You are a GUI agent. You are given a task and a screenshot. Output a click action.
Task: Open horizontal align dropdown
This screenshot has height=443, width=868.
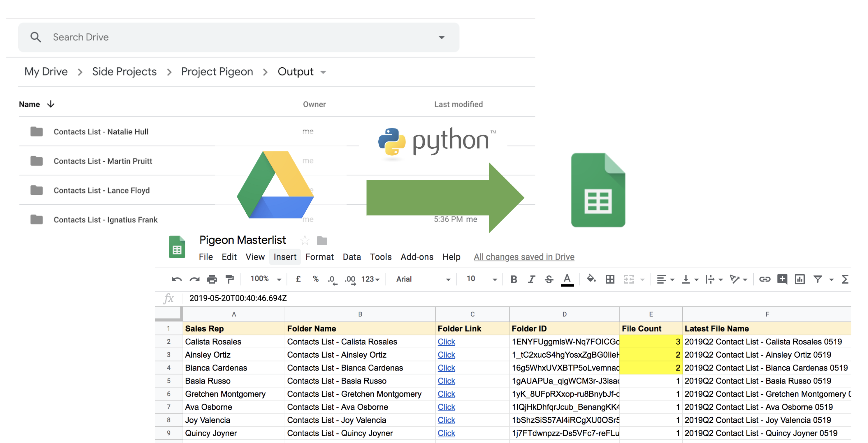(665, 279)
